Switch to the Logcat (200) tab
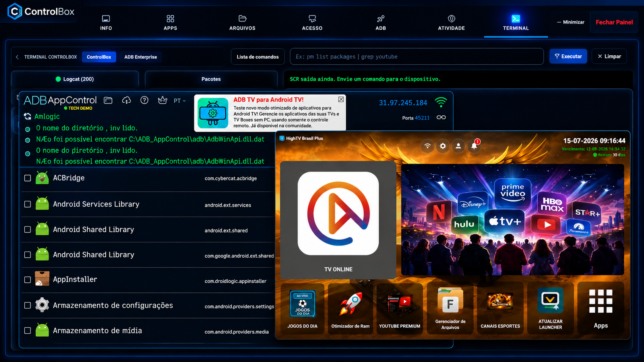 tap(75, 79)
